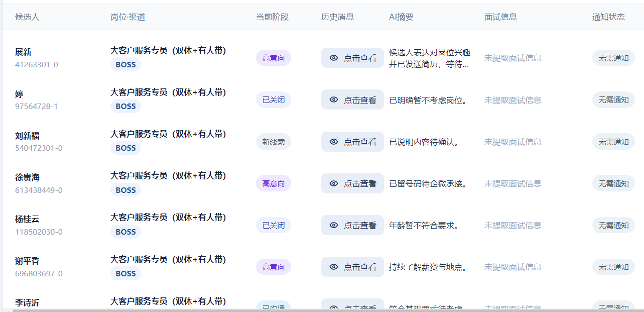The width and height of the screenshot is (644, 312).
Task: Click 无需通知 status for 谢平香
Action: pos(613,267)
